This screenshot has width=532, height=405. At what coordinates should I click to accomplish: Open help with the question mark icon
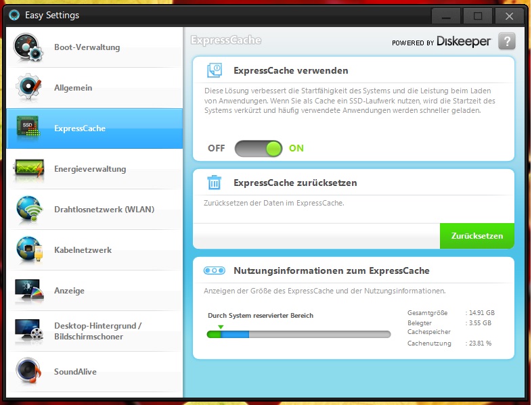pos(506,41)
